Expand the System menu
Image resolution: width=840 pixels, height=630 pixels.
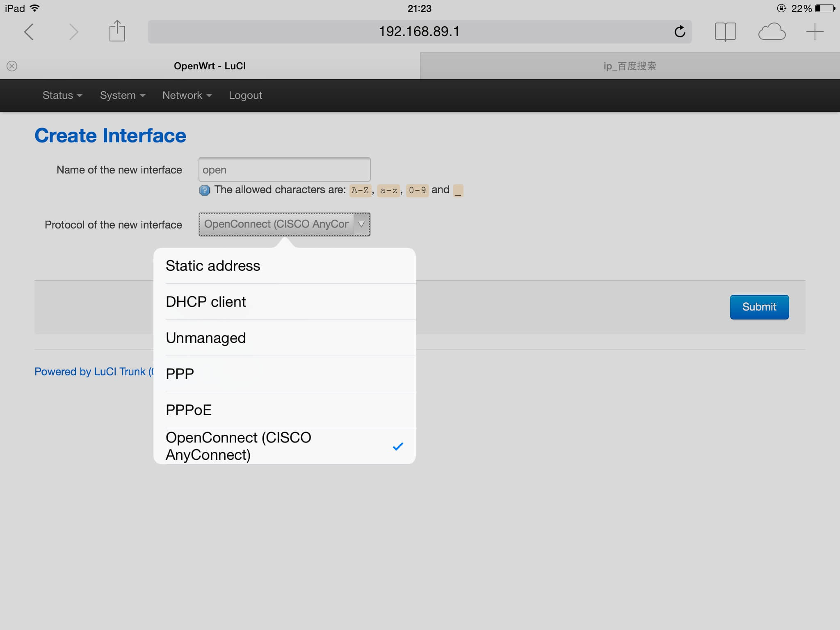[x=123, y=95]
